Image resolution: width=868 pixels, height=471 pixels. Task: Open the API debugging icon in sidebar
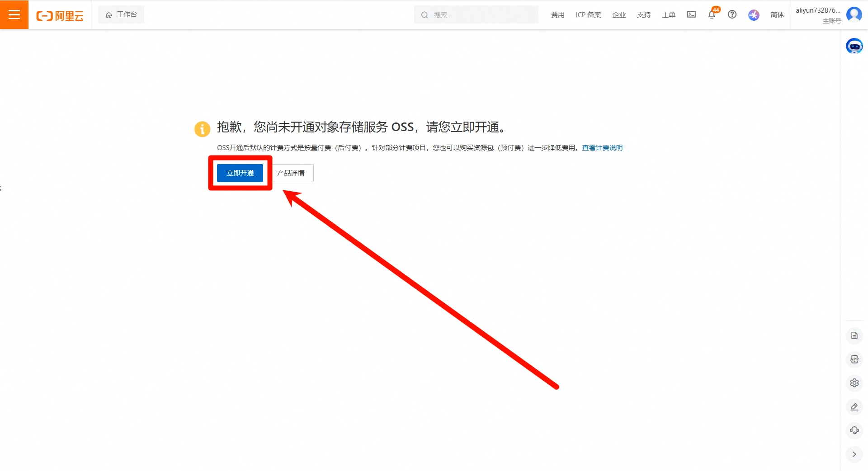(854, 359)
